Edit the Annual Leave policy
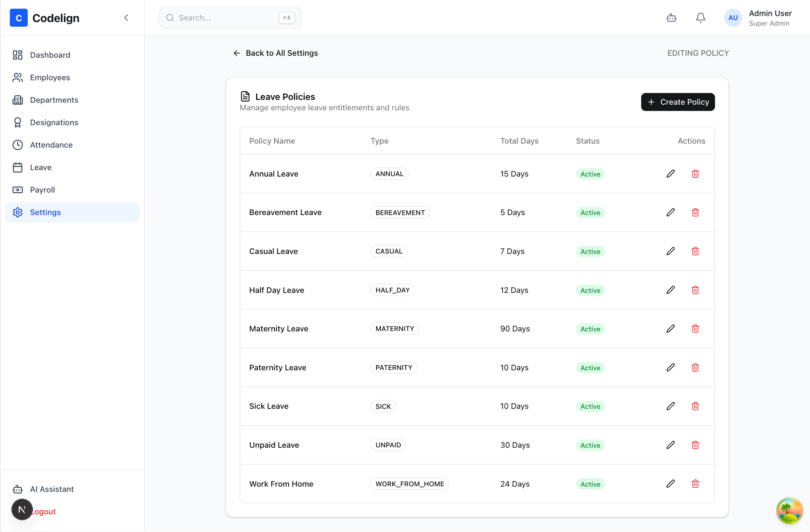 (x=670, y=174)
